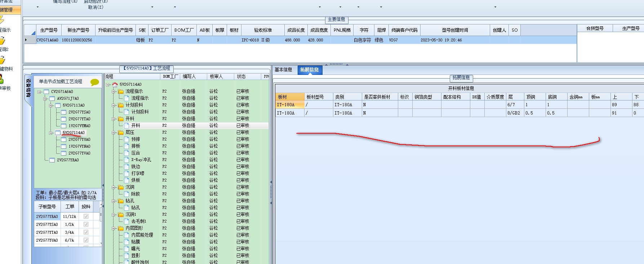Collapse the 沉铜1 folder in flow tree

click(x=114, y=215)
